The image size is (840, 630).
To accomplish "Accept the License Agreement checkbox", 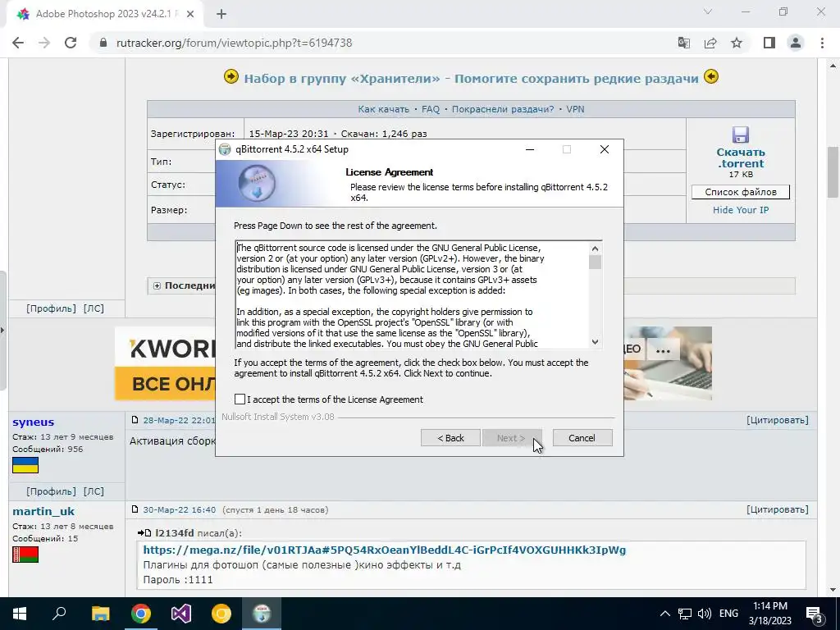I will (x=240, y=399).
